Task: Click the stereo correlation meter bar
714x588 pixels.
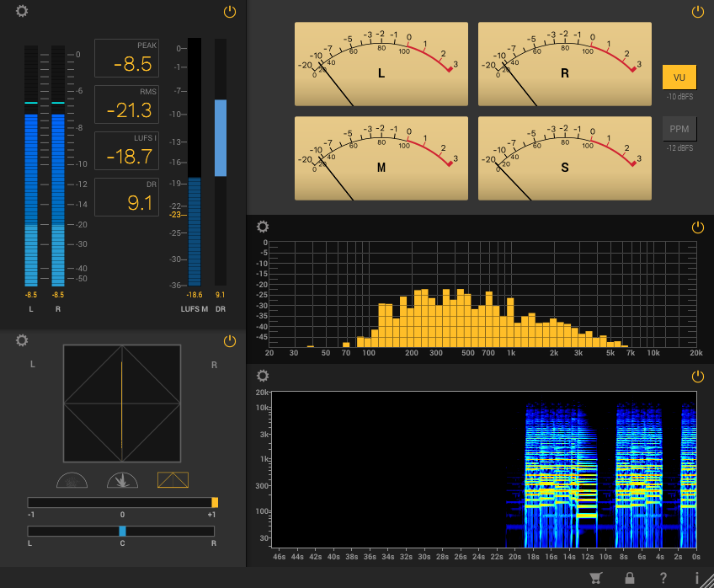Action: click(x=122, y=502)
